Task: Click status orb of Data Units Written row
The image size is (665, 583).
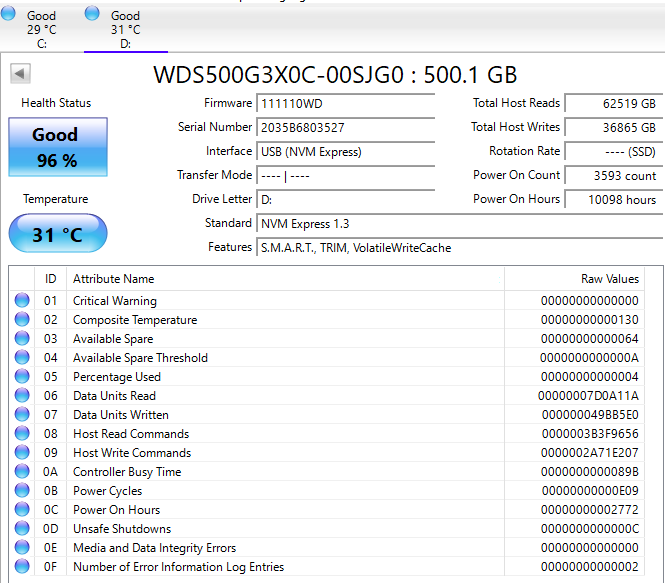Action: click(22, 414)
